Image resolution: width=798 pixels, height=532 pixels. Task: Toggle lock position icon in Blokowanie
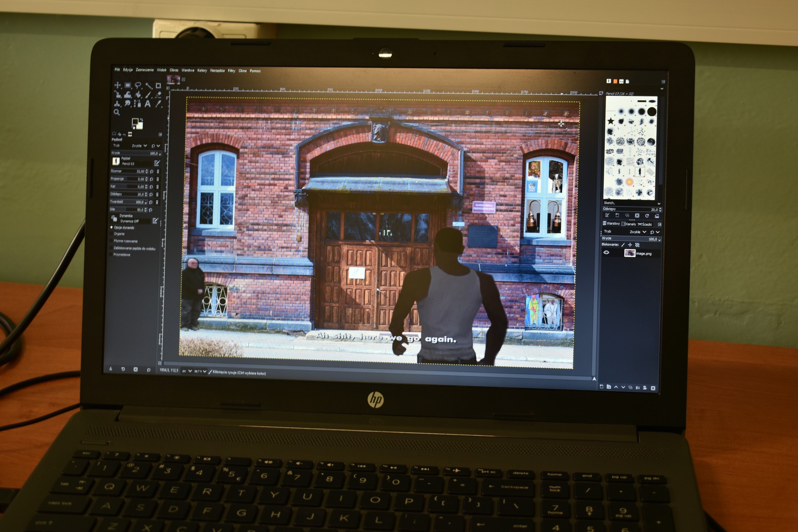[x=630, y=245]
